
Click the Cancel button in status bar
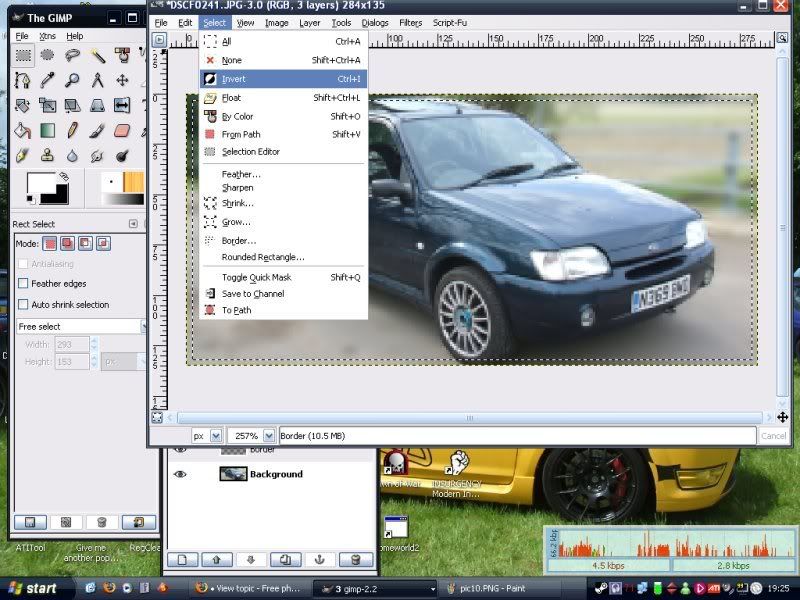coord(773,436)
